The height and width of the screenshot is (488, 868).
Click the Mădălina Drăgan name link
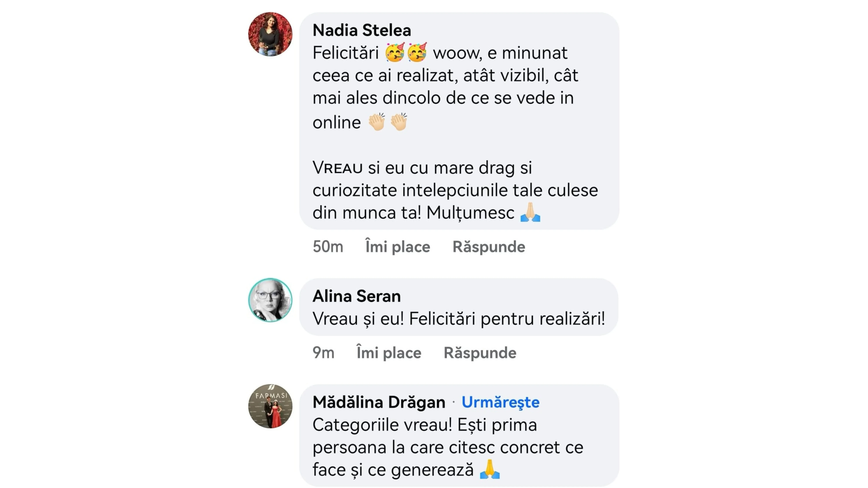[x=379, y=402]
